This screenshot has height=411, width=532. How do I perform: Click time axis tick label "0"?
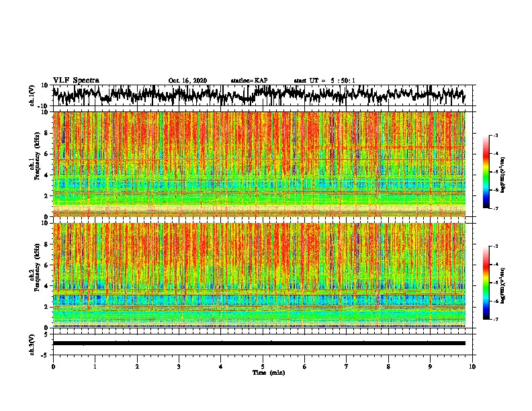[53, 367]
